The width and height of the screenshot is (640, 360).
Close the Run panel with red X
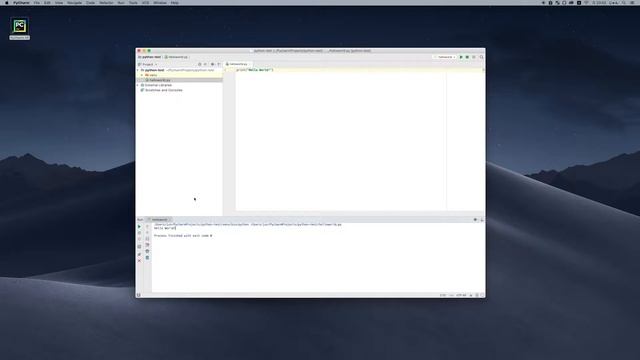139,260
